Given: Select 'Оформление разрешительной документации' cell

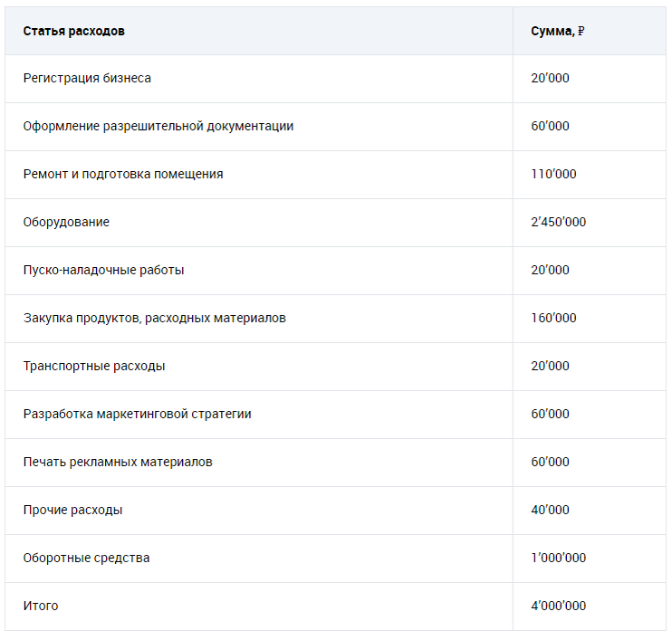Looking at the screenshot, I should [x=158, y=126].
